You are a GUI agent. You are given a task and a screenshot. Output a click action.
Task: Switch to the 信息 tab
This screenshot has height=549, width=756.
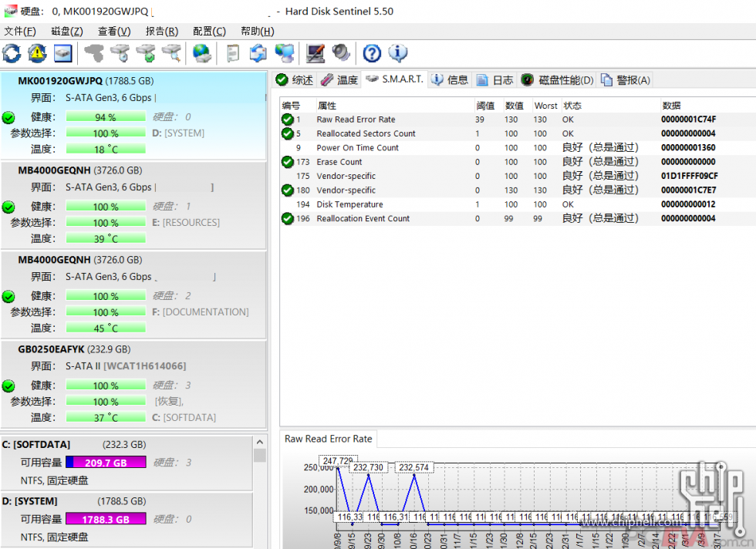coord(451,80)
